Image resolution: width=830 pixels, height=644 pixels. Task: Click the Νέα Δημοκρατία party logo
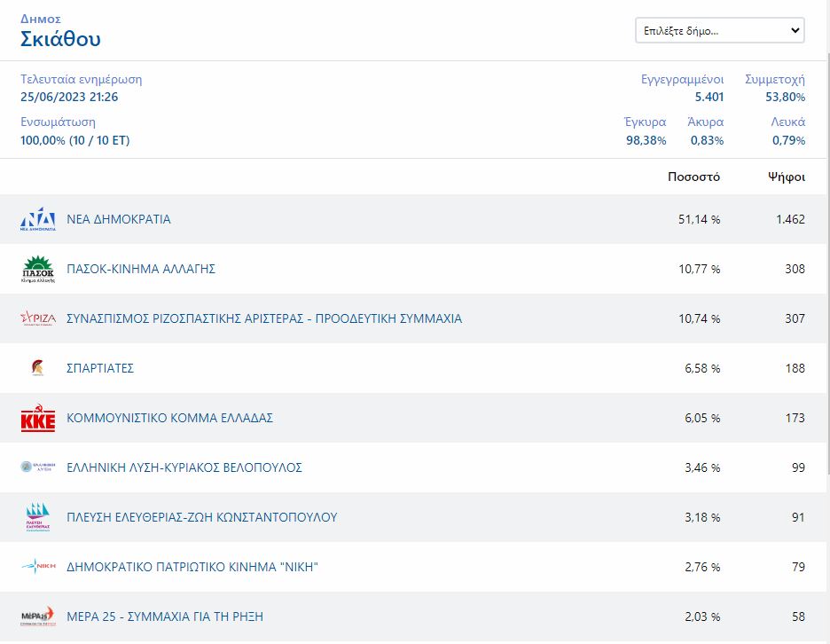(38, 220)
